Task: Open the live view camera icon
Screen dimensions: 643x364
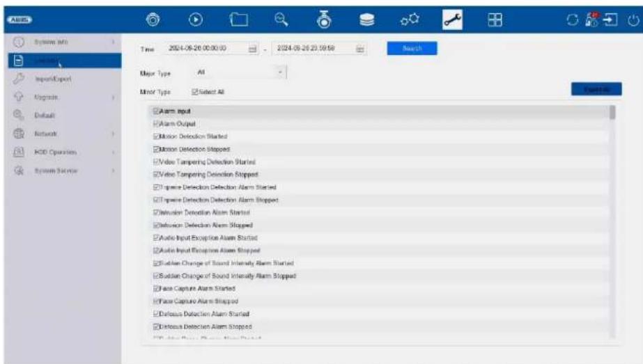Action: click(x=153, y=19)
